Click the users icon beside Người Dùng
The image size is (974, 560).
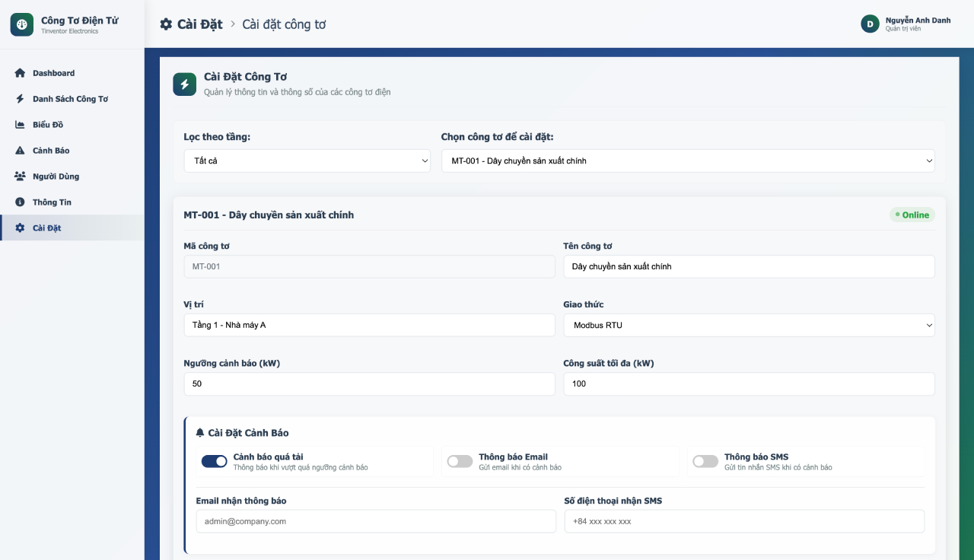[x=20, y=177]
